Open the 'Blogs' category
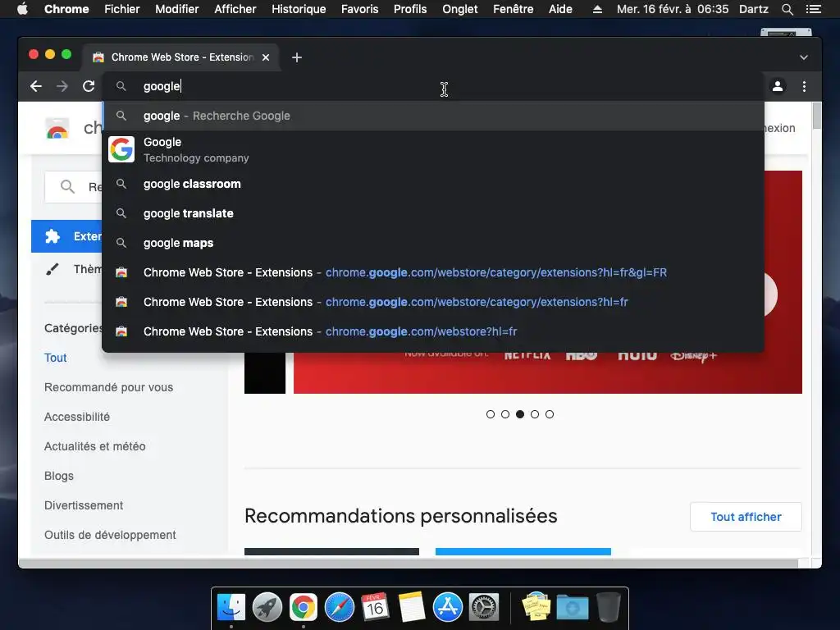Image resolution: width=840 pixels, height=630 pixels. coord(59,476)
